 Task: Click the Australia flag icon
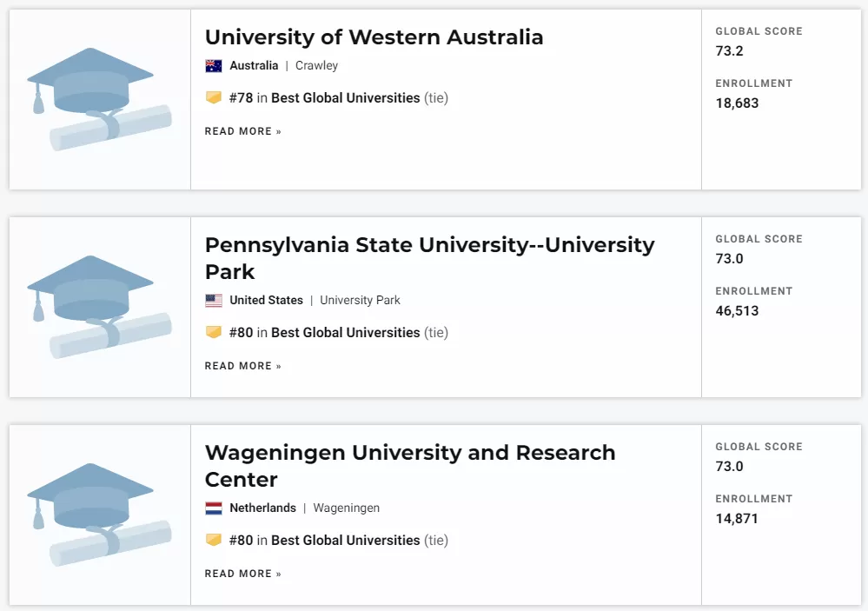(214, 66)
